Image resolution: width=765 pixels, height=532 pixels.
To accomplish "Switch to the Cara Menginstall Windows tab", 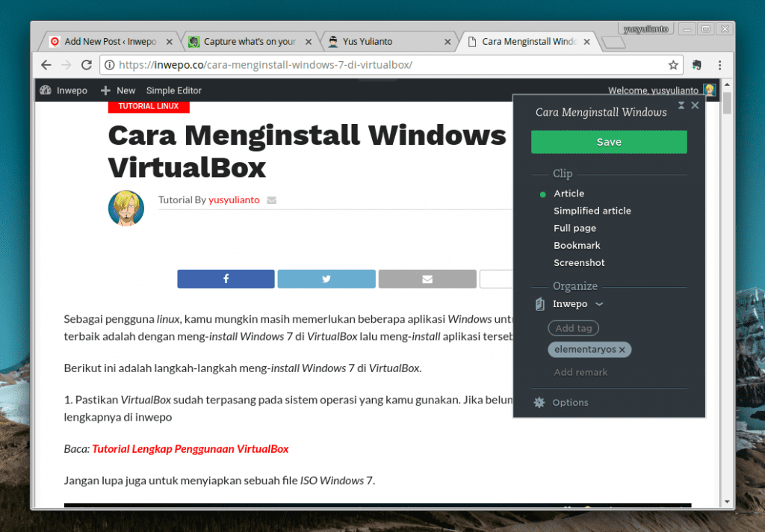I will tap(529, 42).
